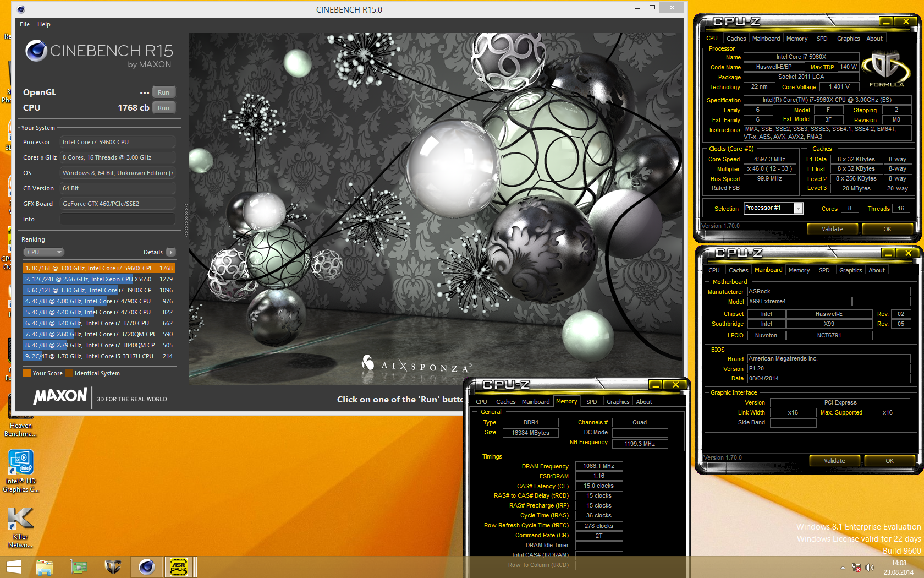Minimize the CPU-Z Memory window

(655, 385)
